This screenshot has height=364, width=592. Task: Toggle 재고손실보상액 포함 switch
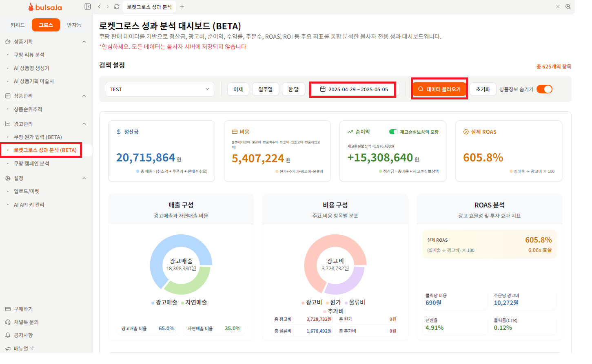pos(393,132)
